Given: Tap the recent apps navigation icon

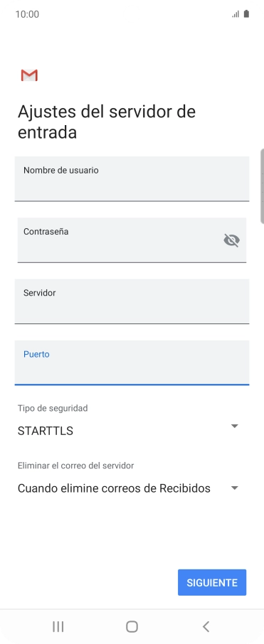Looking at the screenshot, I should click(x=58, y=626).
